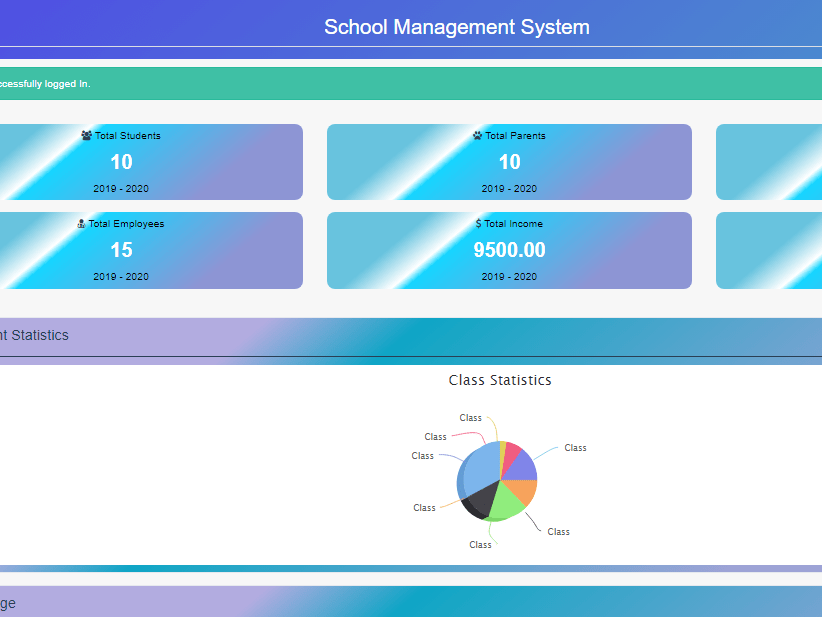The image size is (822, 617).
Task: Select the pink pie slice
Action: tap(511, 456)
